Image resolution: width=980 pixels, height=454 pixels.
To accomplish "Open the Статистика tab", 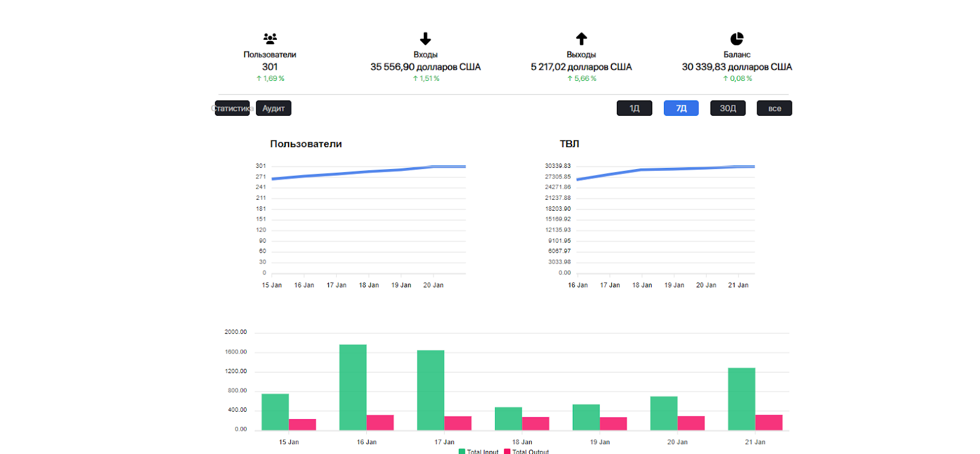I will [232, 108].
